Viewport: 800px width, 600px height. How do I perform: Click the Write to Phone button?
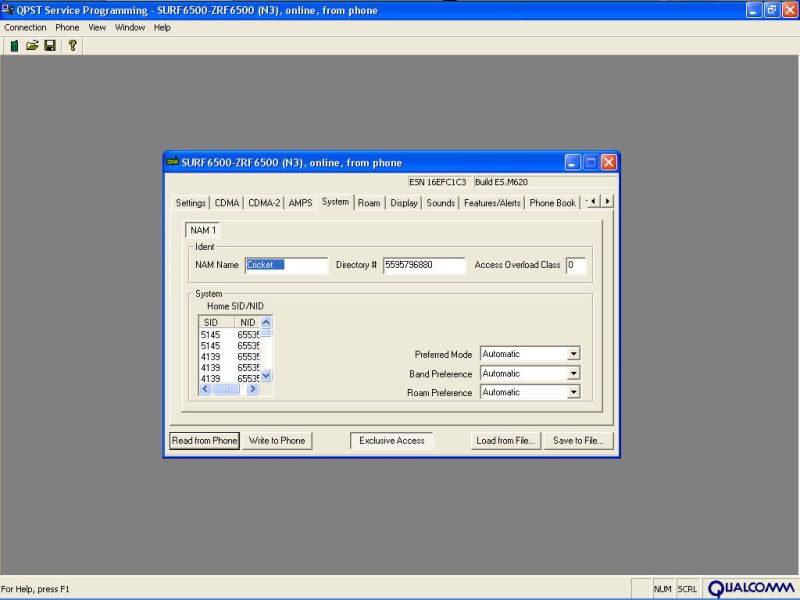pyautogui.click(x=277, y=441)
